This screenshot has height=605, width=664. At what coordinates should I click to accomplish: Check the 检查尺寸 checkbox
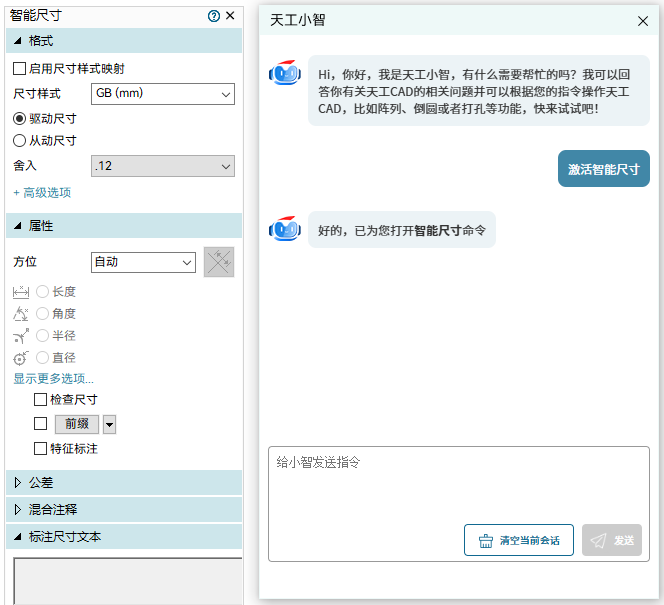pos(40,399)
